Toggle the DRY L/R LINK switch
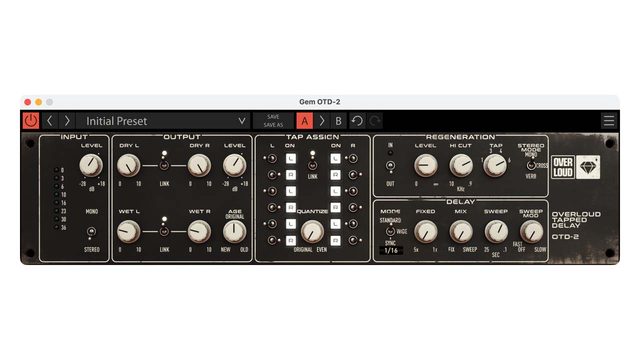This screenshot has height=360, width=640. click(x=164, y=165)
